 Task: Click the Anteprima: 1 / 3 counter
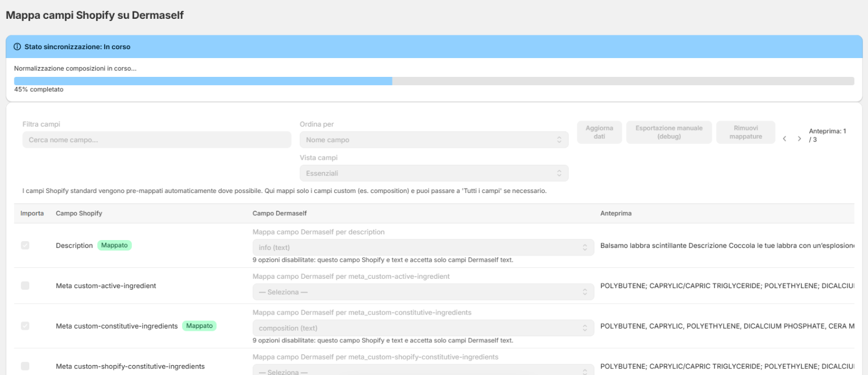pyautogui.click(x=828, y=136)
